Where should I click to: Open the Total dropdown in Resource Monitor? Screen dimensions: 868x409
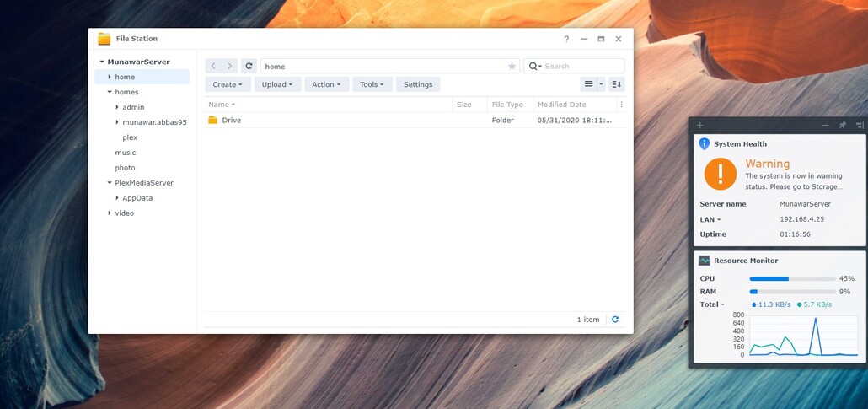tap(712, 304)
